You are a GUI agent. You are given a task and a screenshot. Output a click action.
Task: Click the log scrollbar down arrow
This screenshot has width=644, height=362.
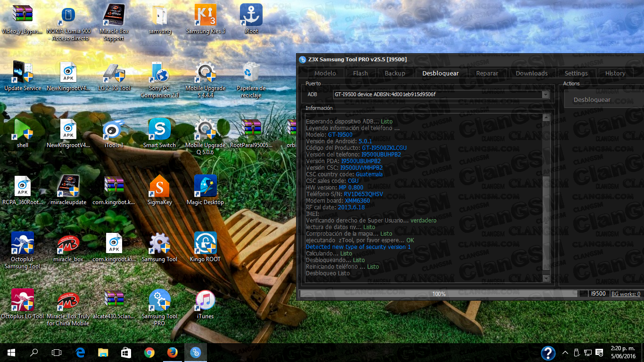[x=546, y=279]
